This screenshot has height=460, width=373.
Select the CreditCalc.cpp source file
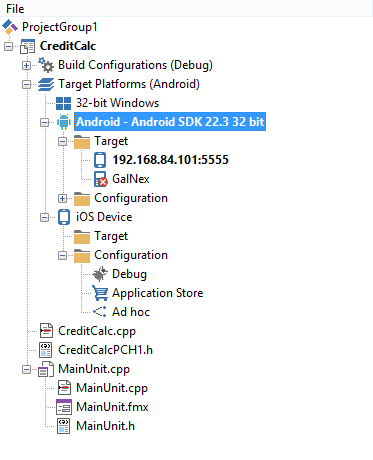coord(97,331)
